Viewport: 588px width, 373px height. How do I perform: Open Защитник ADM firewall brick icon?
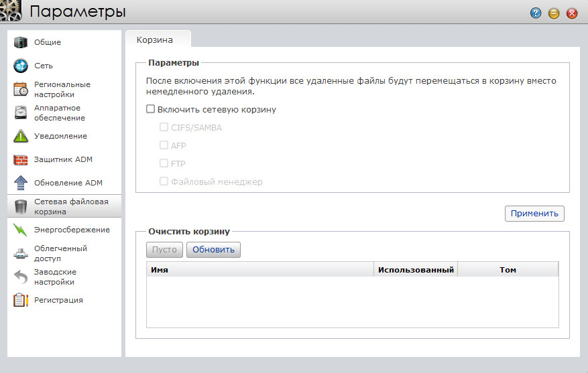point(21,160)
